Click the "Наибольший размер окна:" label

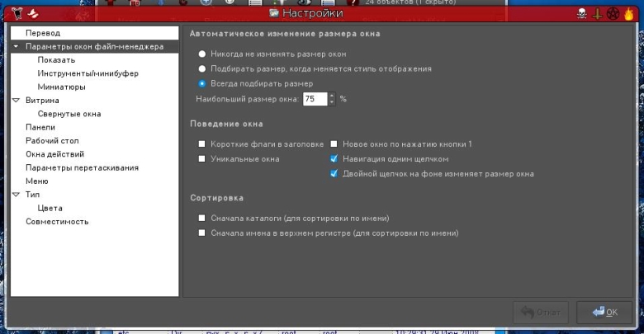point(247,99)
